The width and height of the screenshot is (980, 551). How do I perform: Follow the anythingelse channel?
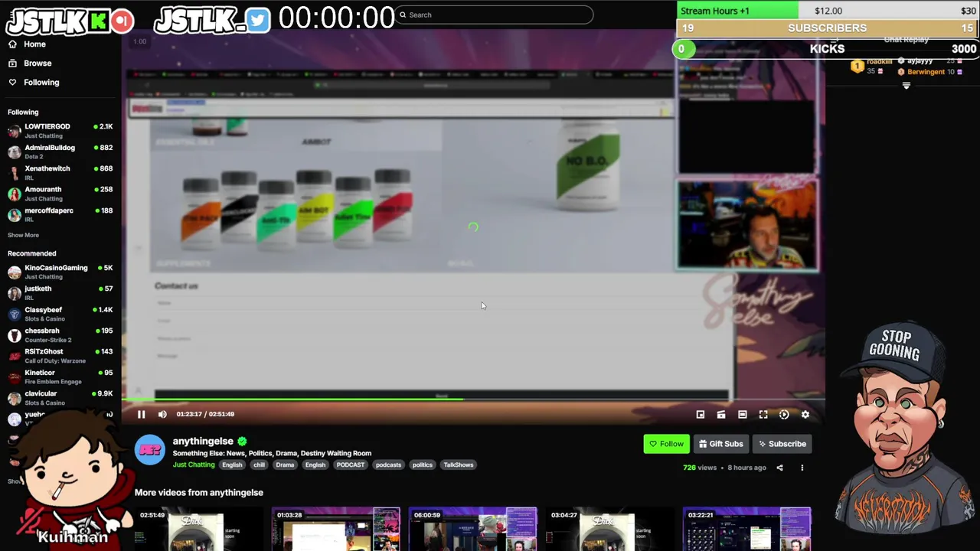tap(666, 444)
